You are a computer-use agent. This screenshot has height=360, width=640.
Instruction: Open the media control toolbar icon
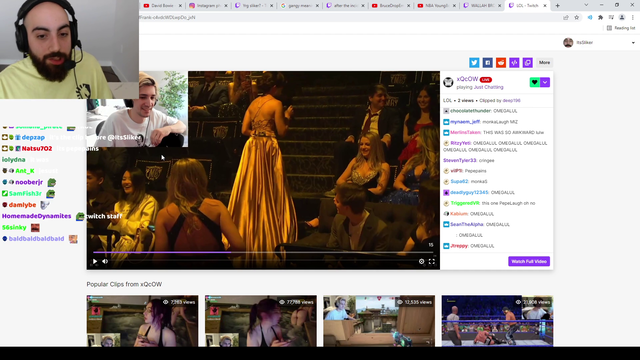611,18
